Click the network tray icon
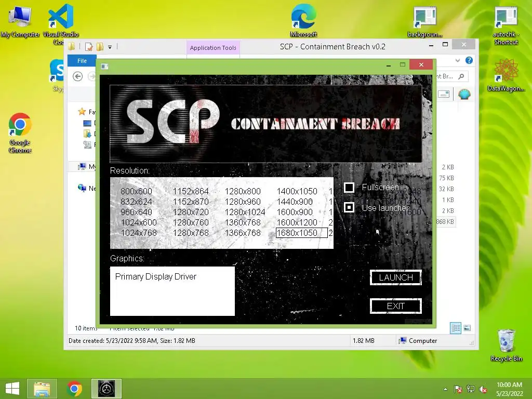 (x=471, y=389)
